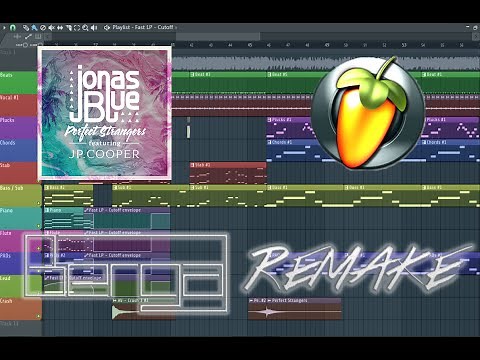Select the Mute tool
This screenshot has height=360, width=480.
click(x=51, y=28)
